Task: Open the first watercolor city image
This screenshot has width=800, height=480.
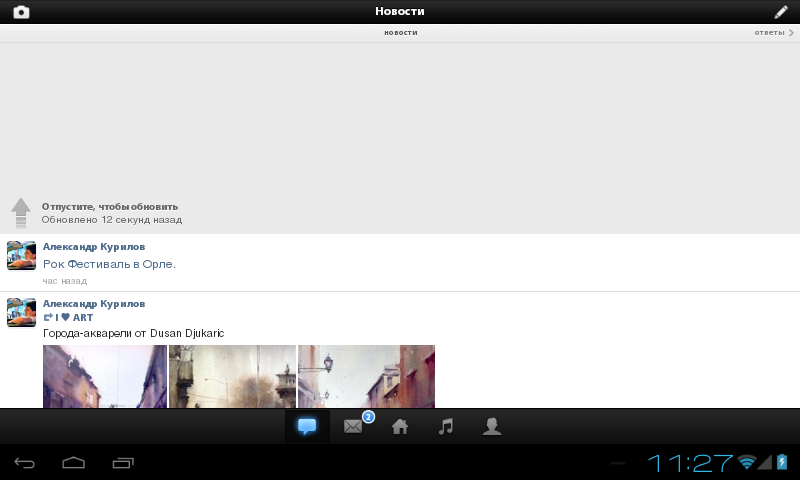Action: click(x=105, y=376)
